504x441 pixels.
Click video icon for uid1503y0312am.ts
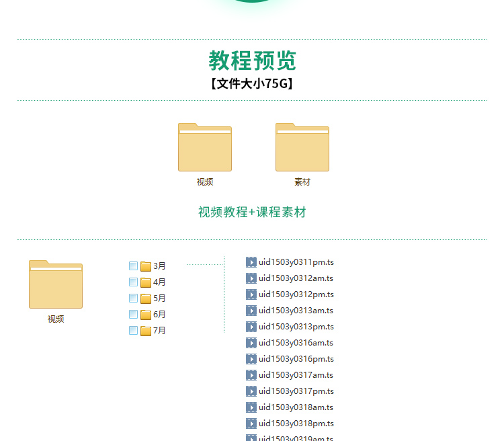pos(251,278)
